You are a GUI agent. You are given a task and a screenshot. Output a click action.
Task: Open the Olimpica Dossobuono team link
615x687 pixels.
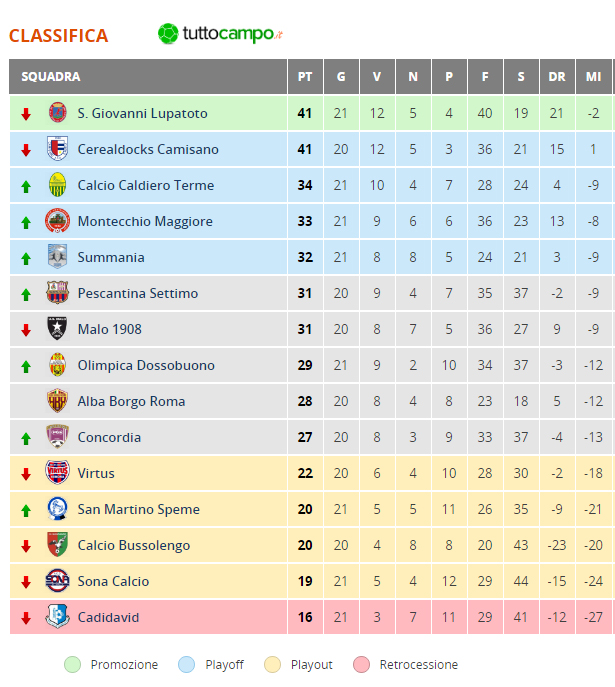[146, 365]
